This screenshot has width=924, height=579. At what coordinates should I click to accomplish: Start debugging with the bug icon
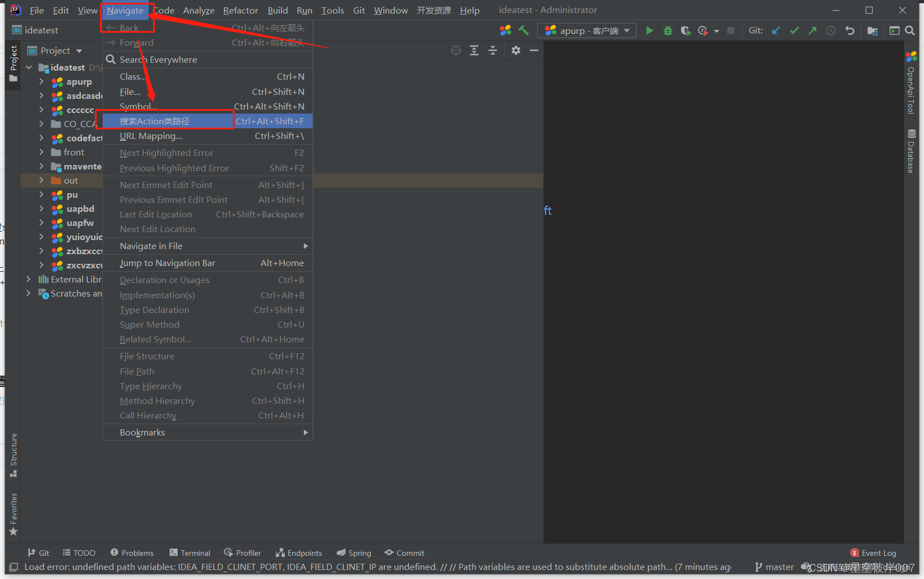click(668, 31)
